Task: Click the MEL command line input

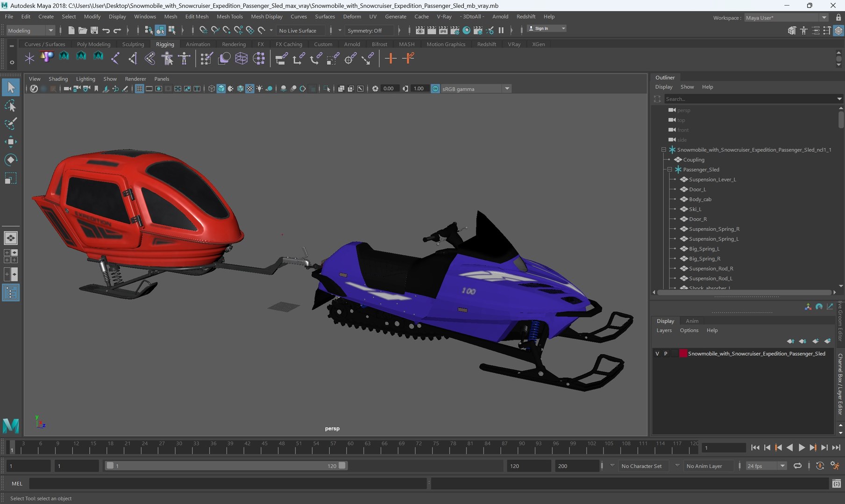Action: [x=228, y=483]
